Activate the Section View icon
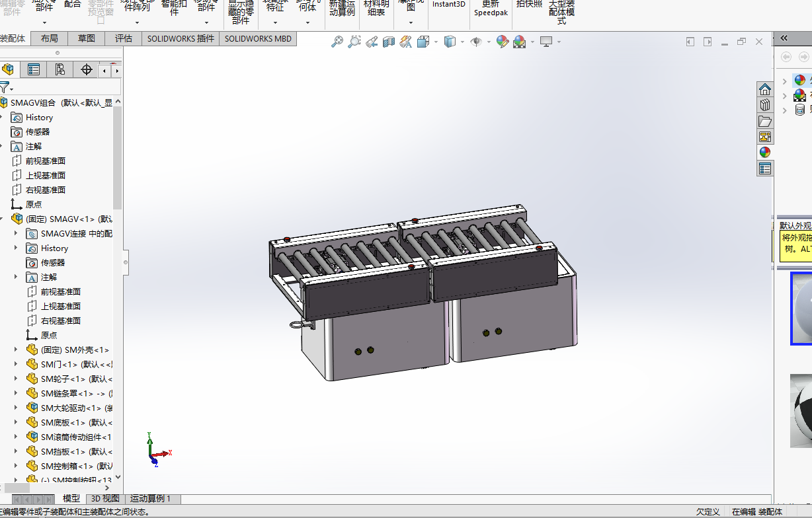 tap(389, 42)
